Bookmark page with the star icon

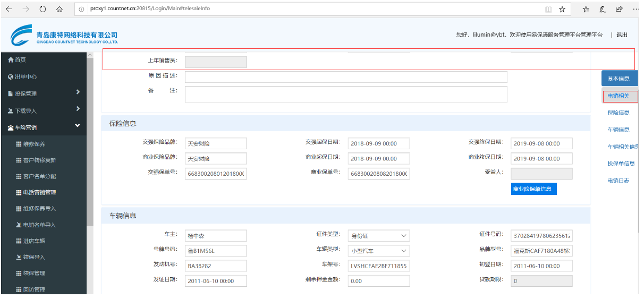point(562,9)
